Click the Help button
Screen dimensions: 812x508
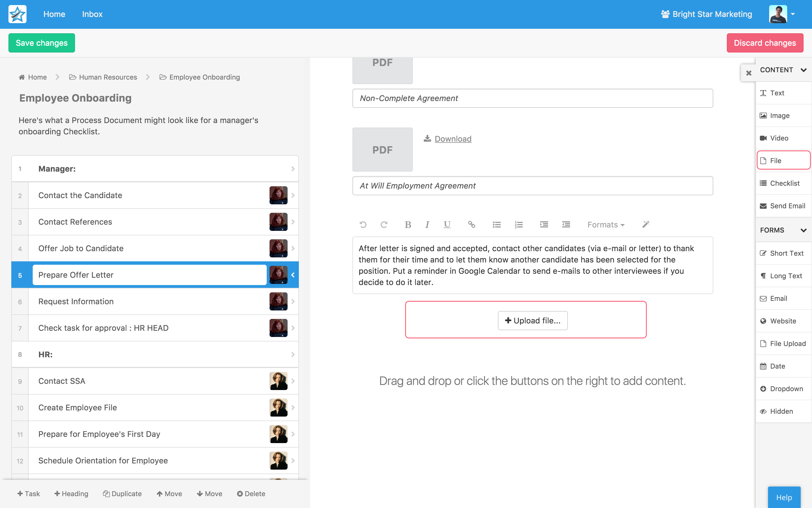784,497
